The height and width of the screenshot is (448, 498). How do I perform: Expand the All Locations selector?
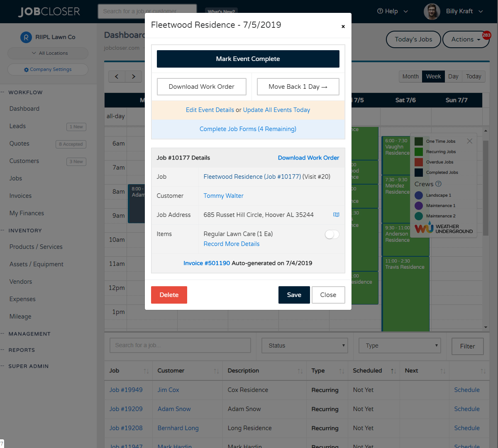click(48, 53)
